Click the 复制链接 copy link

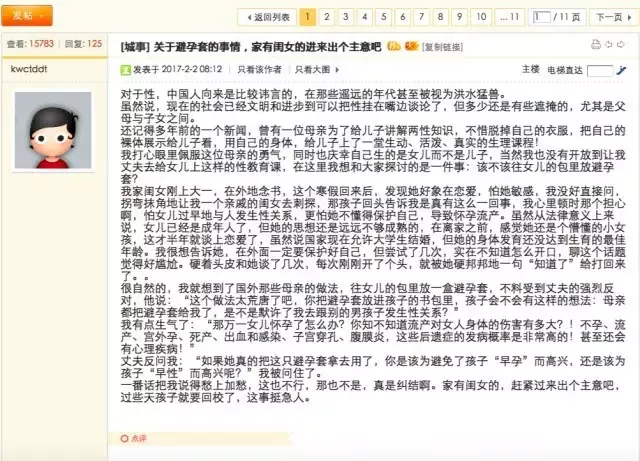click(443, 46)
